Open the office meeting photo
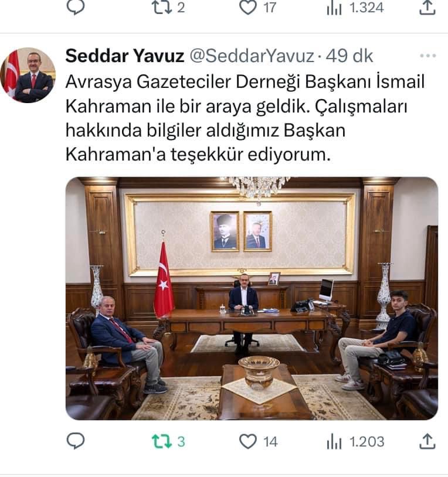 (x=252, y=298)
